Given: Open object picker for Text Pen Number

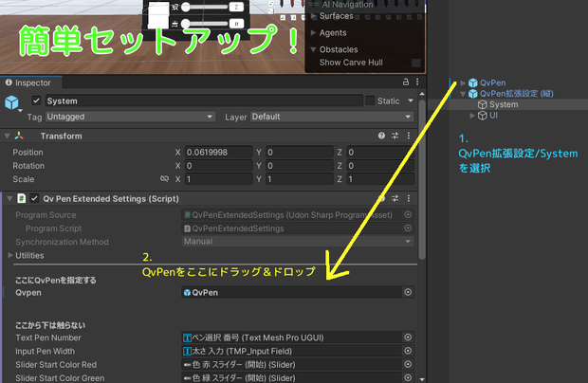Looking at the screenshot, I should coord(408,337).
